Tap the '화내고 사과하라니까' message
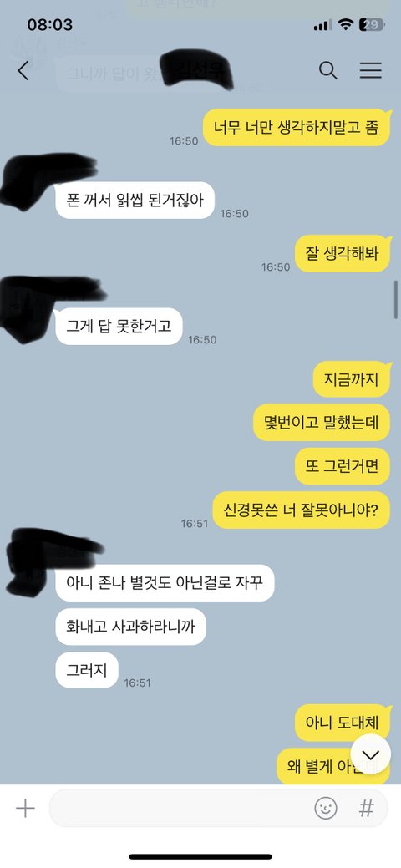401x868 pixels. click(130, 627)
